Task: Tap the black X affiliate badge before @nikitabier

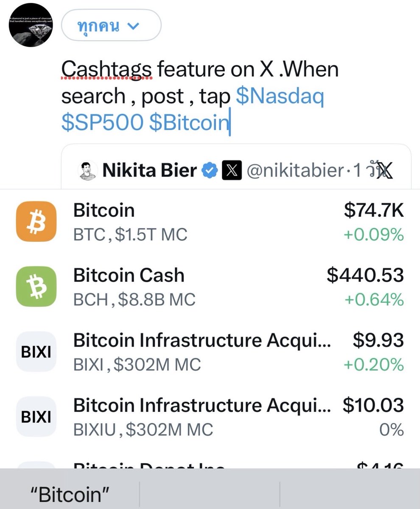Action: pos(232,171)
